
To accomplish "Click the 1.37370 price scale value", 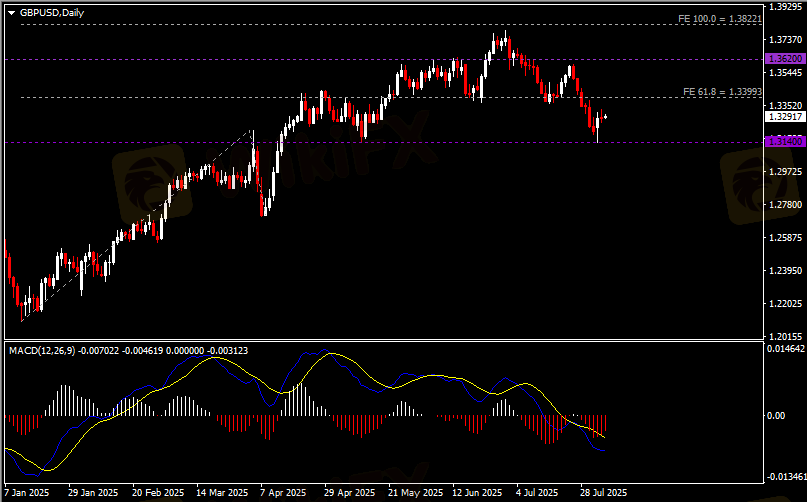I will tap(785, 40).
